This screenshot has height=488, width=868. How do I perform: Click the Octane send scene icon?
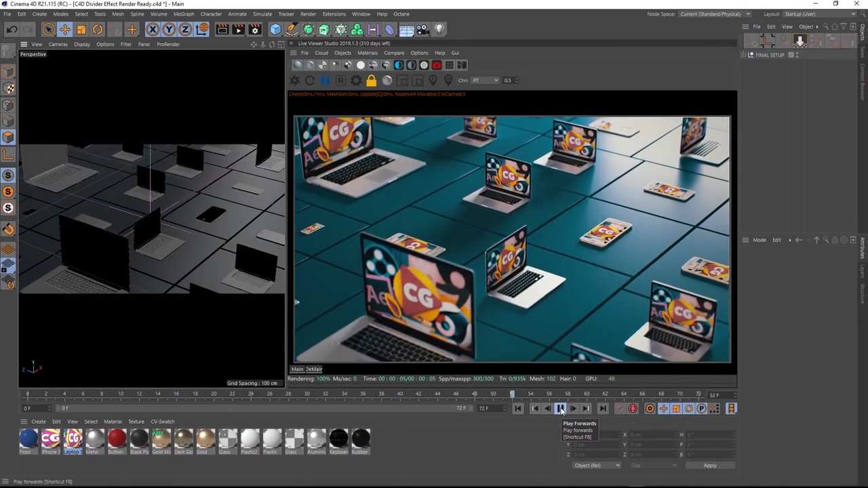tap(295, 81)
